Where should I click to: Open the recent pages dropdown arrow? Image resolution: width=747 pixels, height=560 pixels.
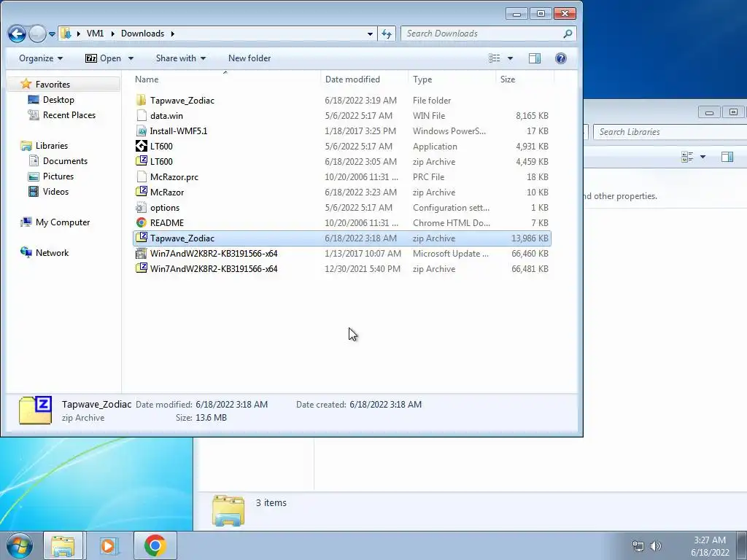[52, 34]
